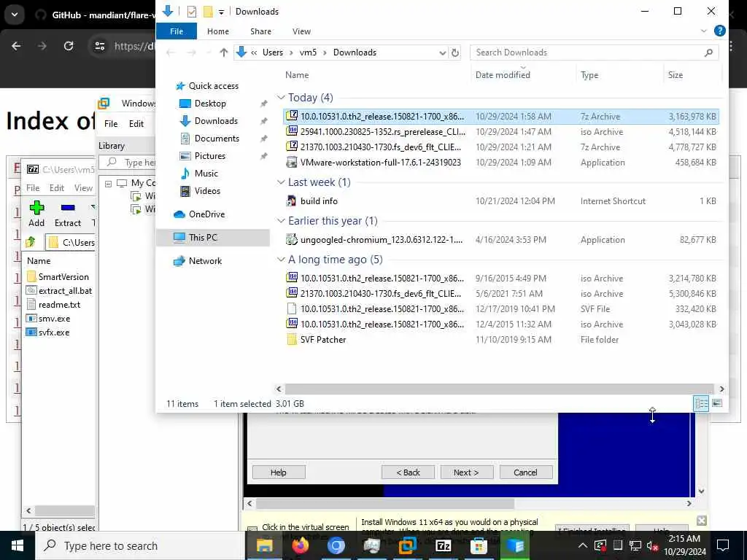Viewport: 747px width, 560px height.
Task: Click the blue Extract button in 7-Zip
Action: point(68,214)
